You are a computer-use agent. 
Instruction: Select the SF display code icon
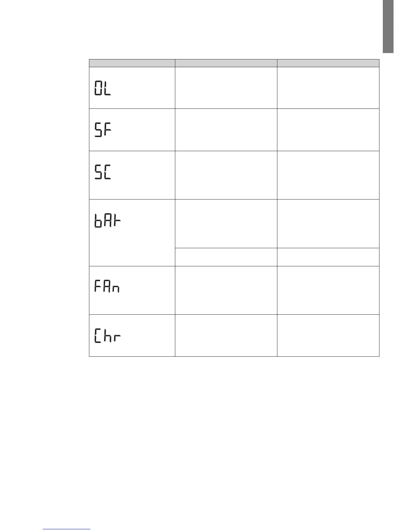pyautogui.click(x=102, y=130)
